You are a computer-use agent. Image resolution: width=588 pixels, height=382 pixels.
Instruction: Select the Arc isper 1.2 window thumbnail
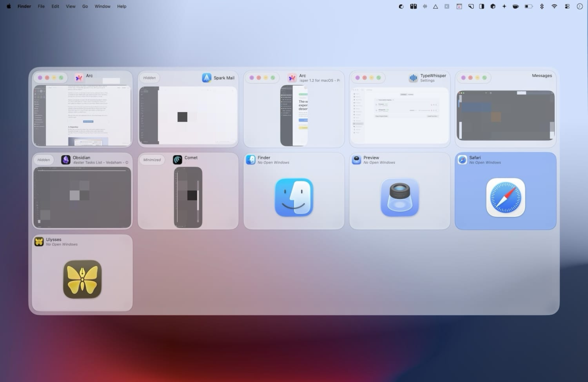294,116
